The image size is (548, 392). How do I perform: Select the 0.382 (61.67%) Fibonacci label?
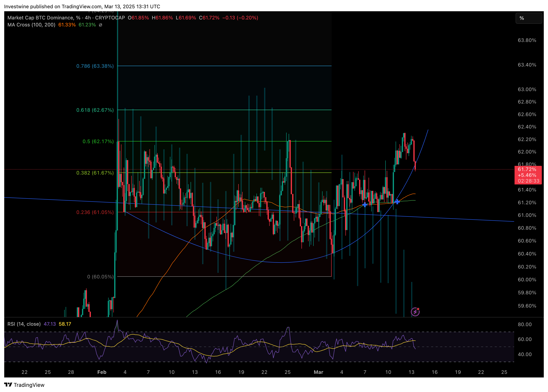pos(95,173)
